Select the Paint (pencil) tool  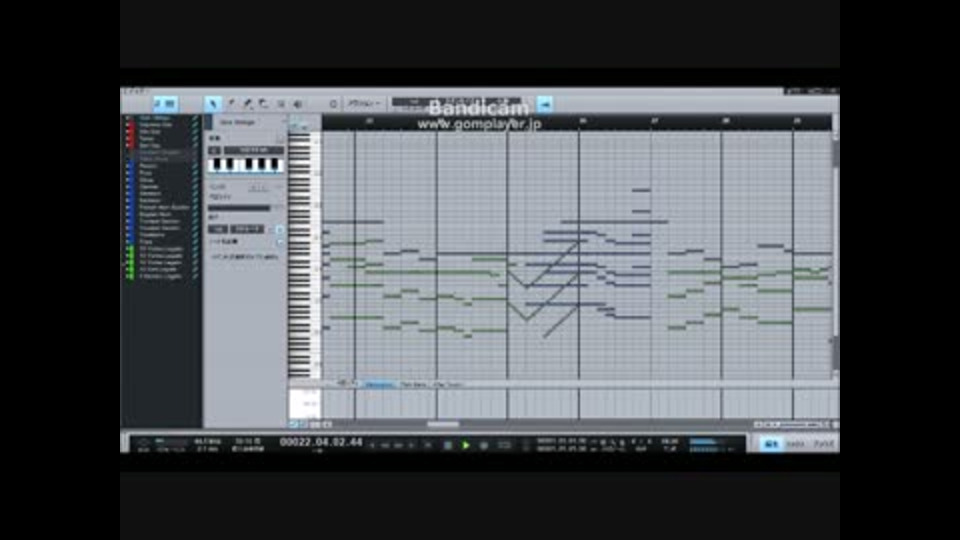pyautogui.click(x=248, y=104)
